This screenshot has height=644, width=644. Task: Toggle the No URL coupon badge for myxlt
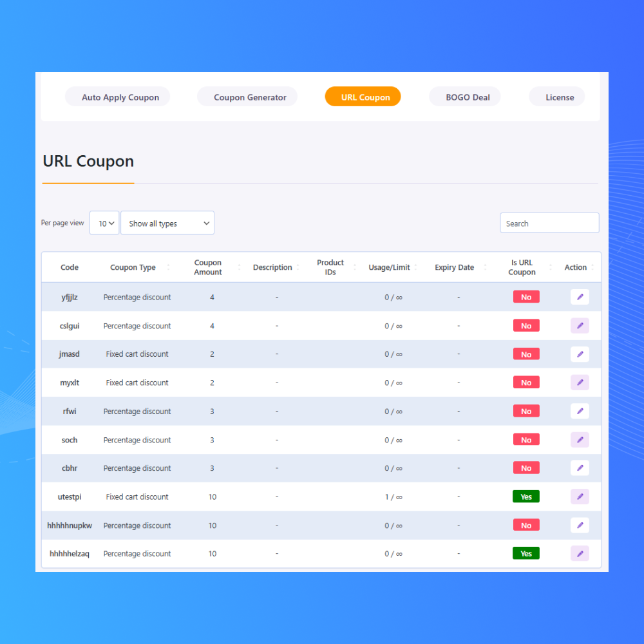tap(526, 383)
